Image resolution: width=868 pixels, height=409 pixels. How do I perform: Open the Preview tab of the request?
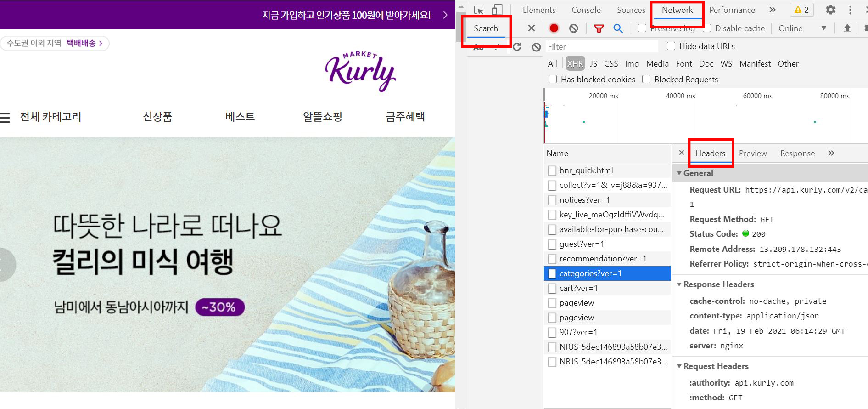(x=753, y=153)
